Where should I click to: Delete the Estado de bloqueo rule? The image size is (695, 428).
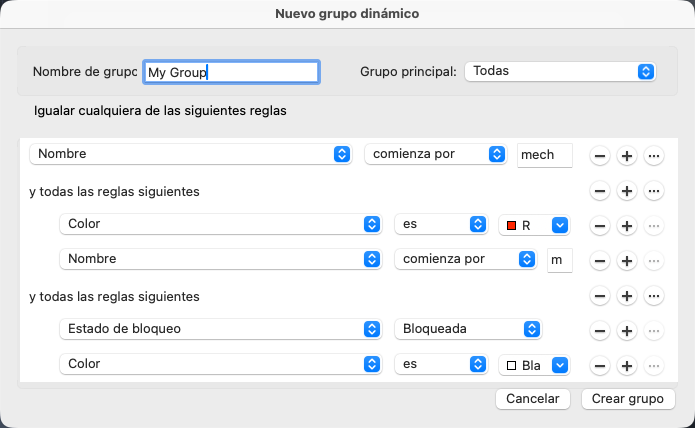pos(600,331)
